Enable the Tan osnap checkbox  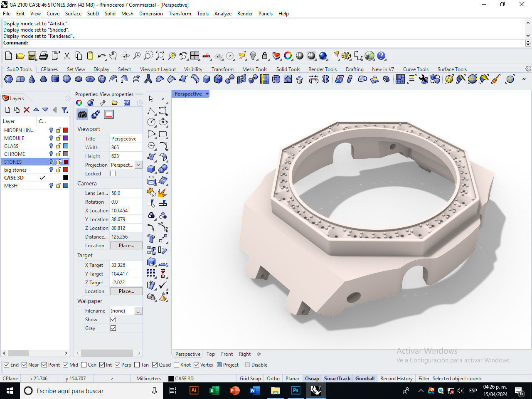(x=137, y=365)
